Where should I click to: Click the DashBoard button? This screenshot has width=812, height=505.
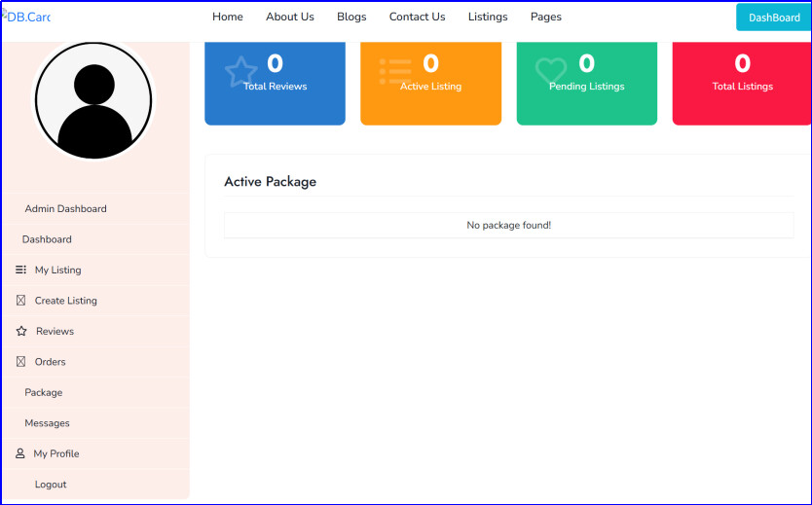pos(774,18)
